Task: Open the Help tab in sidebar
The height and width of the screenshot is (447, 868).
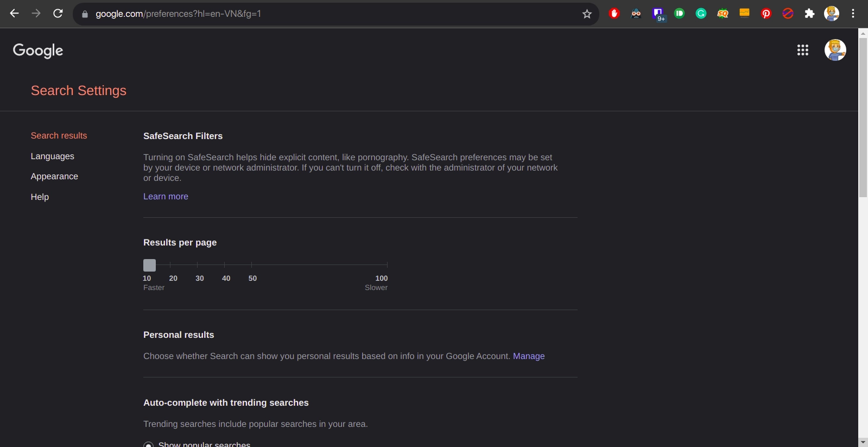Action: [x=40, y=197]
